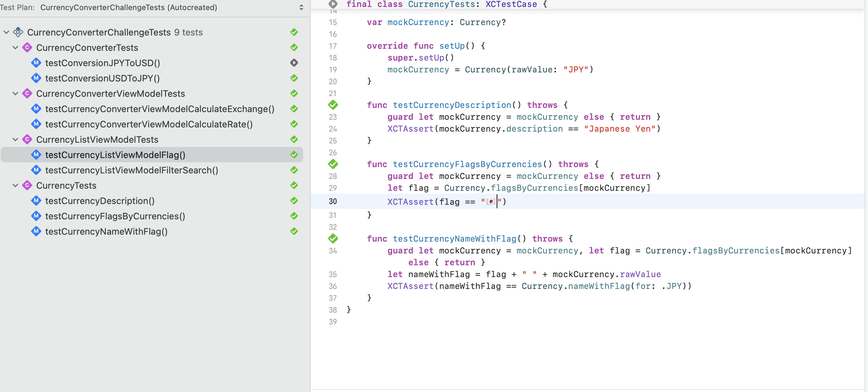This screenshot has height=392, width=868.
Task: Click passed status for testCurrencyDescription() in navigator
Action: pyautogui.click(x=294, y=201)
